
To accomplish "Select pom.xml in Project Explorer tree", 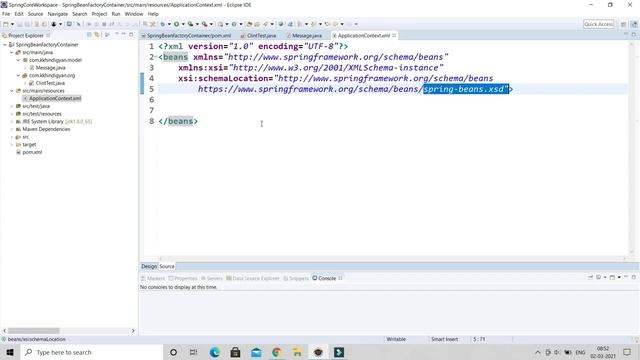I will (x=32, y=152).
